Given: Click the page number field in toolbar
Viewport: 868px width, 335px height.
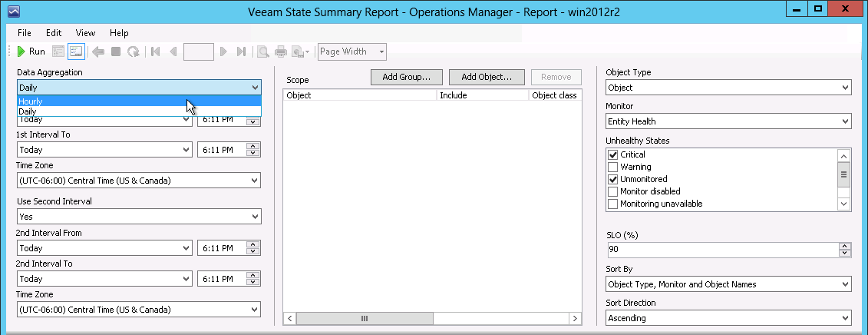Looking at the screenshot, I should [199, 51].
